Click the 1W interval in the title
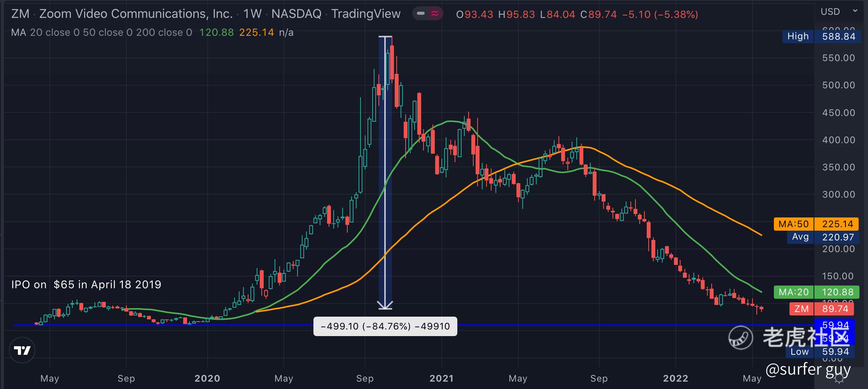The width and height of the screenshot is (868, 389). point(252,14)
